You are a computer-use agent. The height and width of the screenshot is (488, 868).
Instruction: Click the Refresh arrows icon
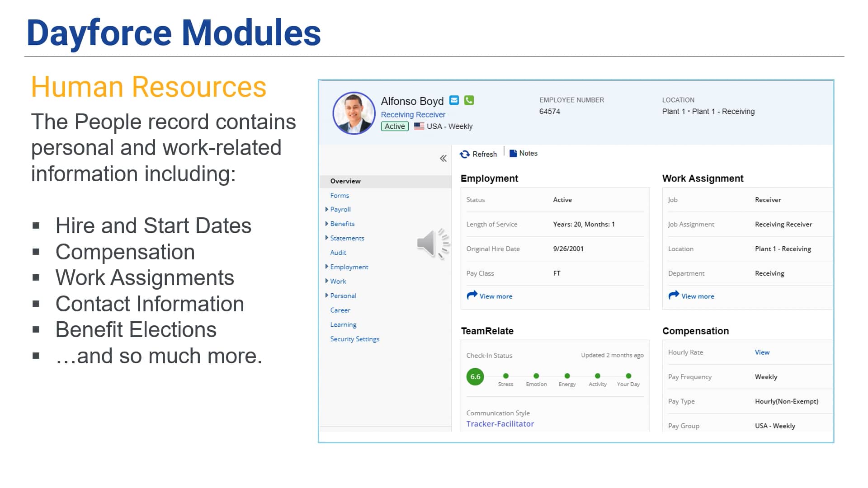coord(465,155)
